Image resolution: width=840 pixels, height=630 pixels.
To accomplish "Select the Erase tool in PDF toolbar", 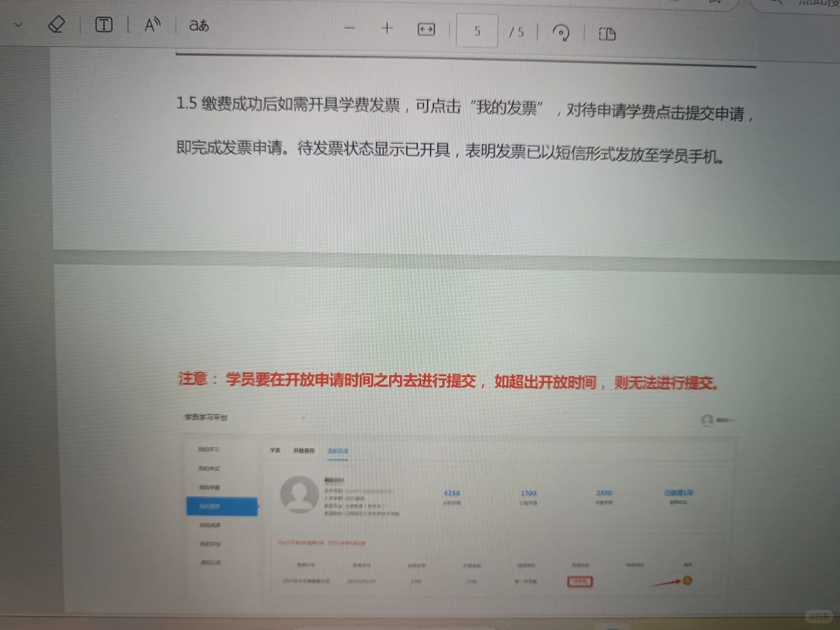I will [56, 24].
